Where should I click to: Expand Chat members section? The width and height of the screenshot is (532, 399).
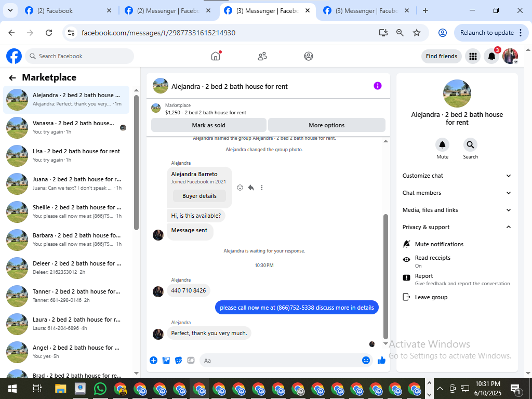coord(457,193)
